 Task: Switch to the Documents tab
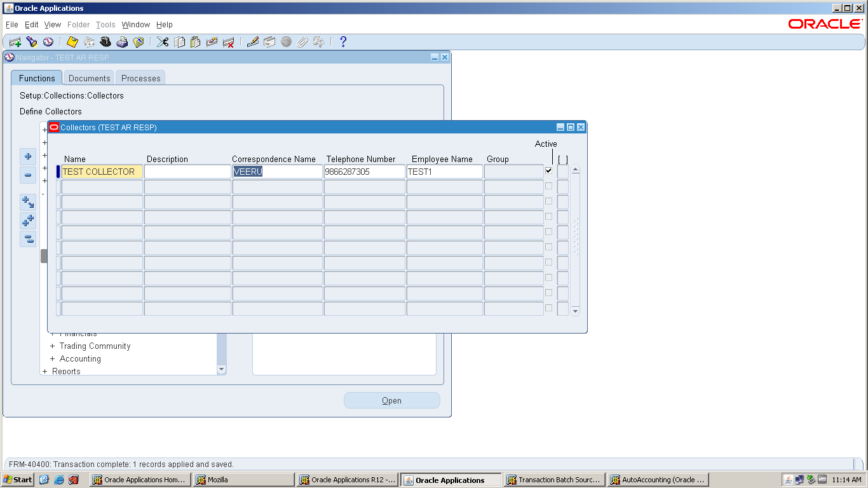point(88,78)
